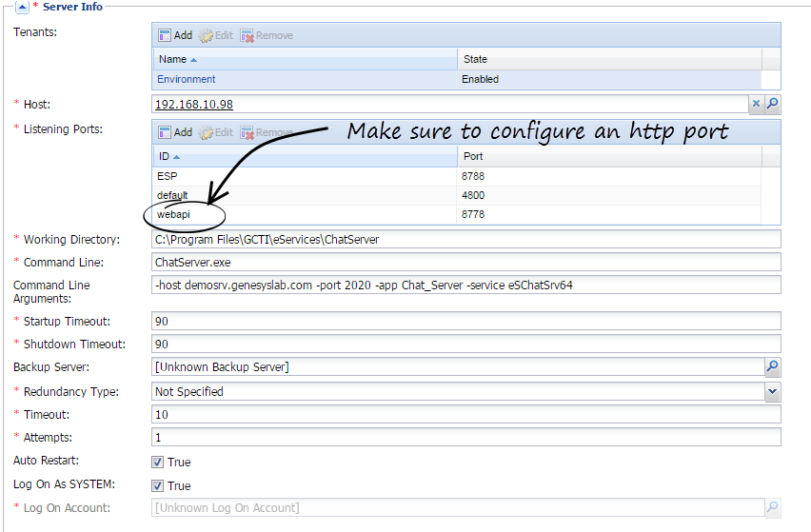This screenshot has height=532, width=811.
Task: Click Log On Account search icon
Action: tap(773, 508)
